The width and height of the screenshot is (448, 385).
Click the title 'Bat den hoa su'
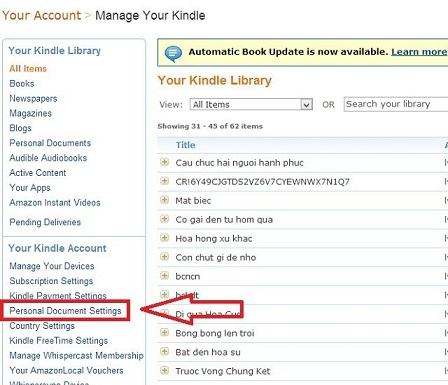208,352
